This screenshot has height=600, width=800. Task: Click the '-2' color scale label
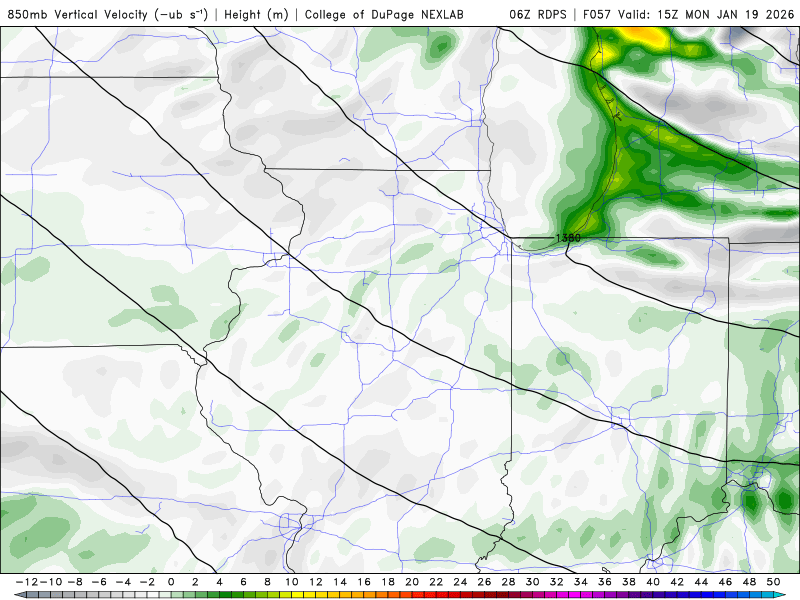coord(147,582)
